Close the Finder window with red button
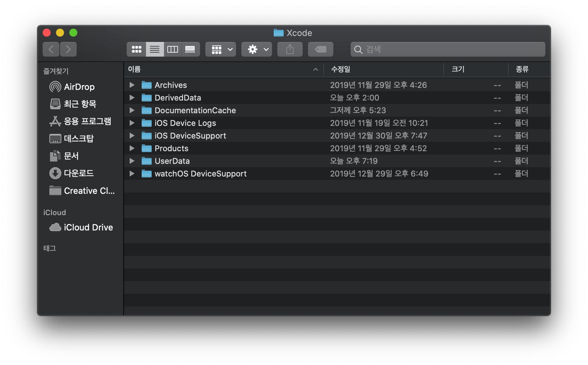This screenshot has width=588, height=365. 47,33
